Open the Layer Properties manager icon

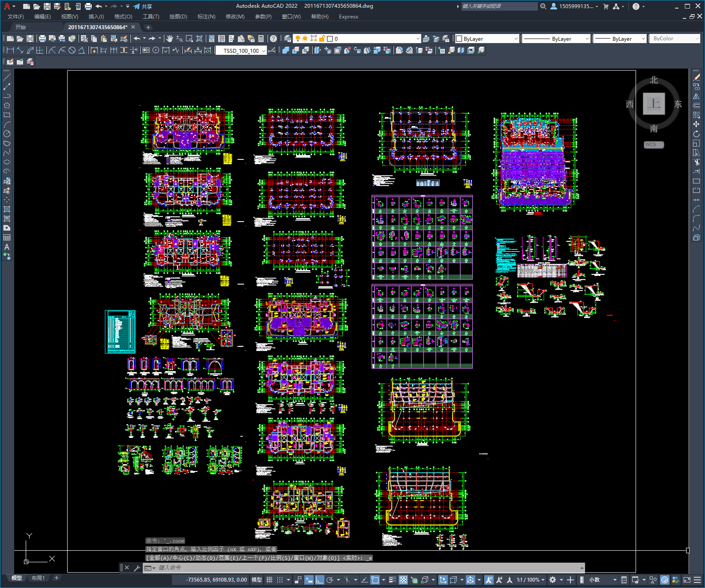click(288, 39)
